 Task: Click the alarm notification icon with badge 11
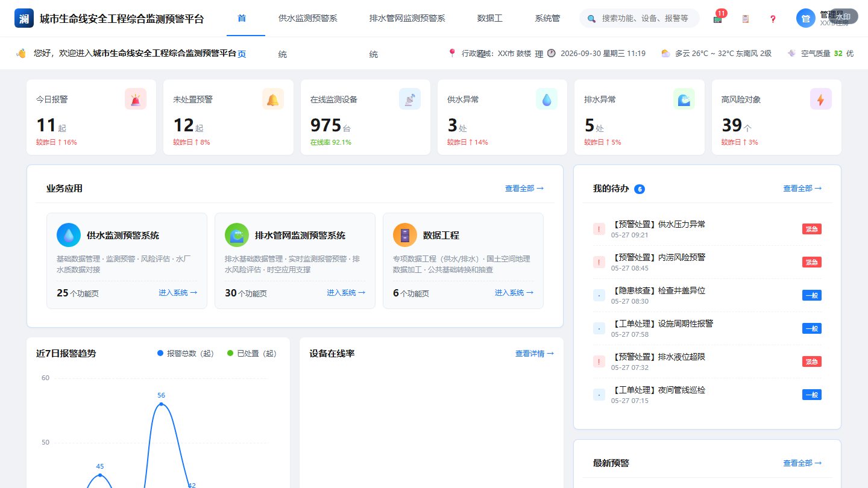(x=718, y=18)
